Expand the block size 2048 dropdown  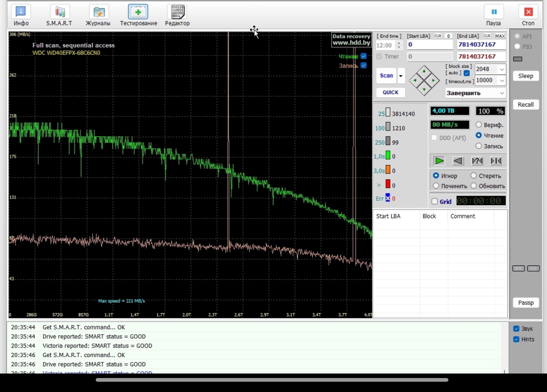502,69
